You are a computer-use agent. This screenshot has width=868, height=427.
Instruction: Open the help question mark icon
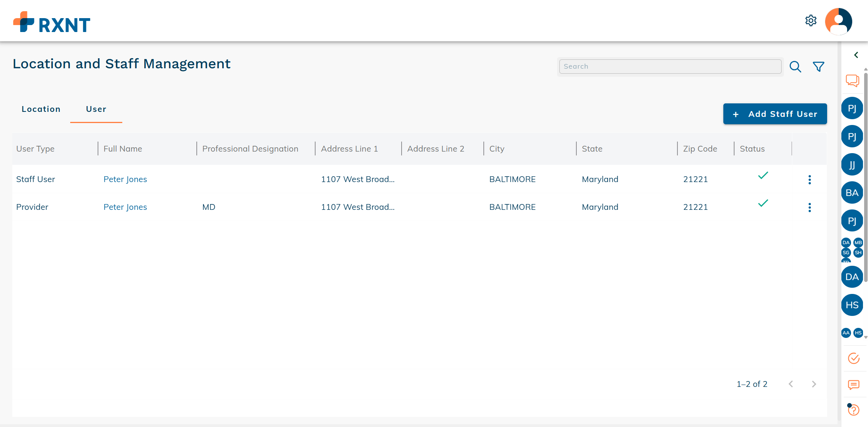(x=853, y=410)
